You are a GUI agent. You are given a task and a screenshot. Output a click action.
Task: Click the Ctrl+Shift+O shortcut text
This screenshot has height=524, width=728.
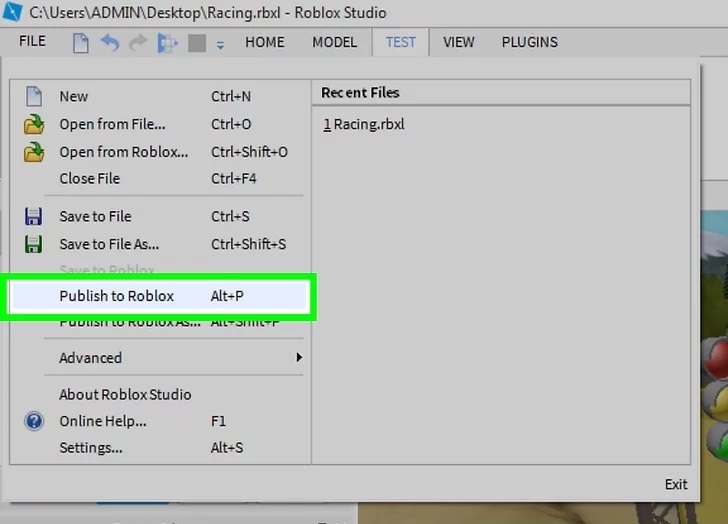249,152
